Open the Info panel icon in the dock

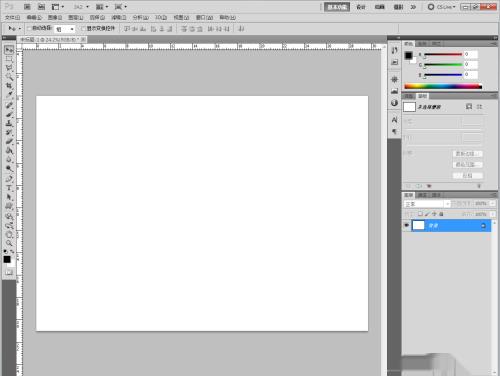click(394, 103)
